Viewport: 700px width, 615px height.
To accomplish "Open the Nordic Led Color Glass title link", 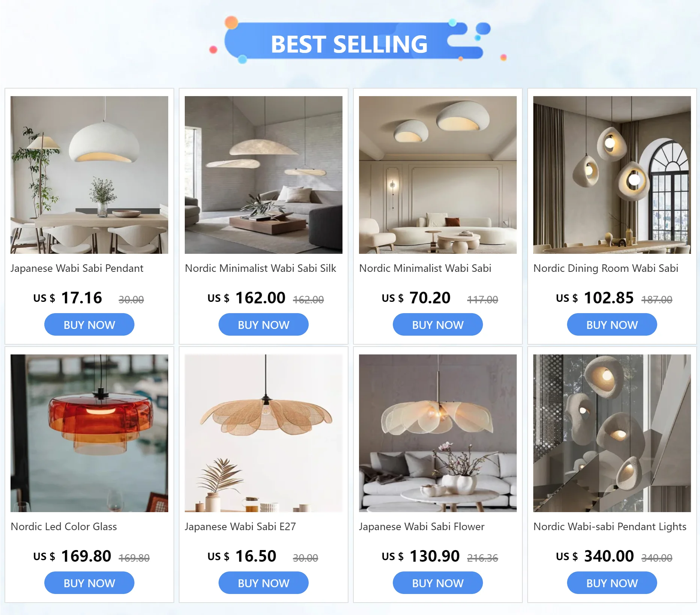I will coord(64,527).
